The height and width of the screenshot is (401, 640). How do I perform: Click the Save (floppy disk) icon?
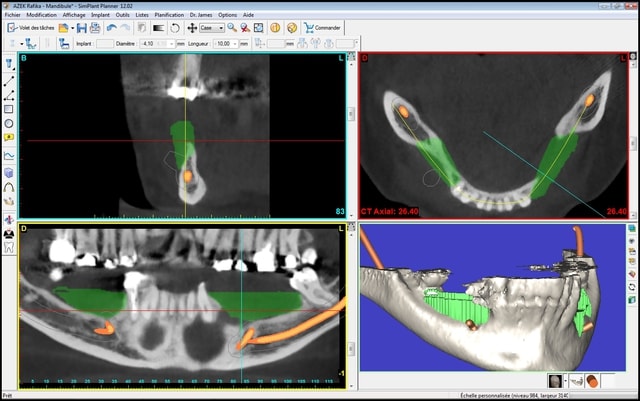pos(80,28)
